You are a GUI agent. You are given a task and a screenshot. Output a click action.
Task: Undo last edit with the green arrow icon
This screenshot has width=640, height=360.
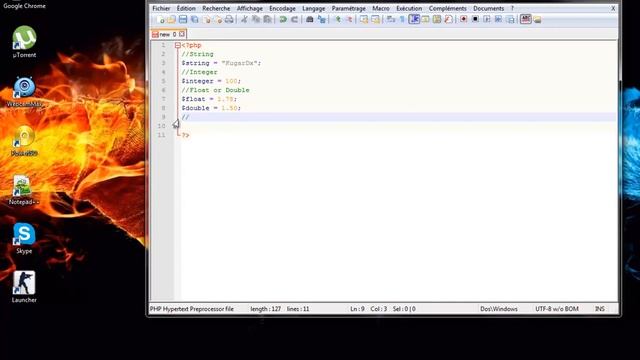click(x=282, y=19)
